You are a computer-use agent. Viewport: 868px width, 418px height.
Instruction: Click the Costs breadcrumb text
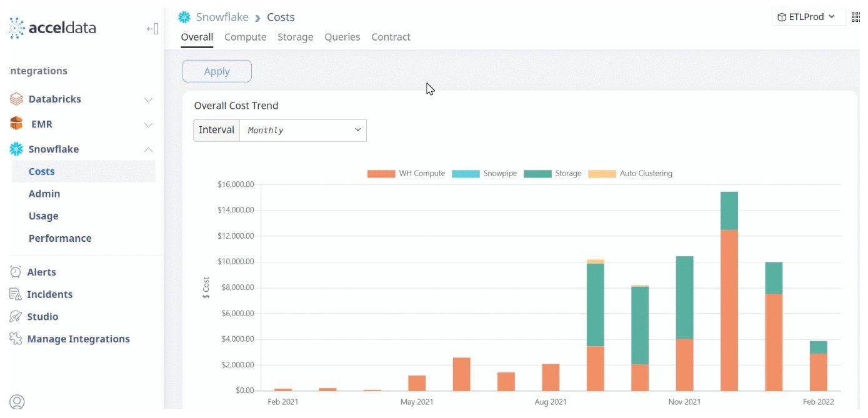pos(281,17)
